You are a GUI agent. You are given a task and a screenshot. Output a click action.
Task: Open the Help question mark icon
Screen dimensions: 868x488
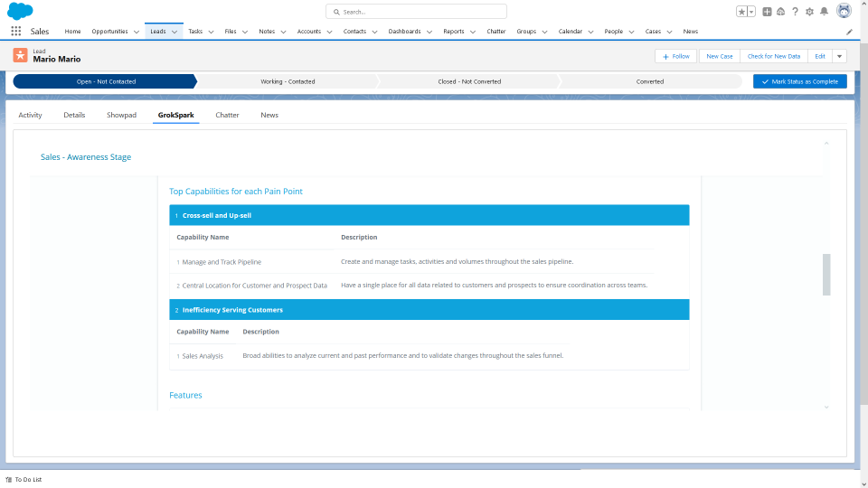[x=795, y=12]
